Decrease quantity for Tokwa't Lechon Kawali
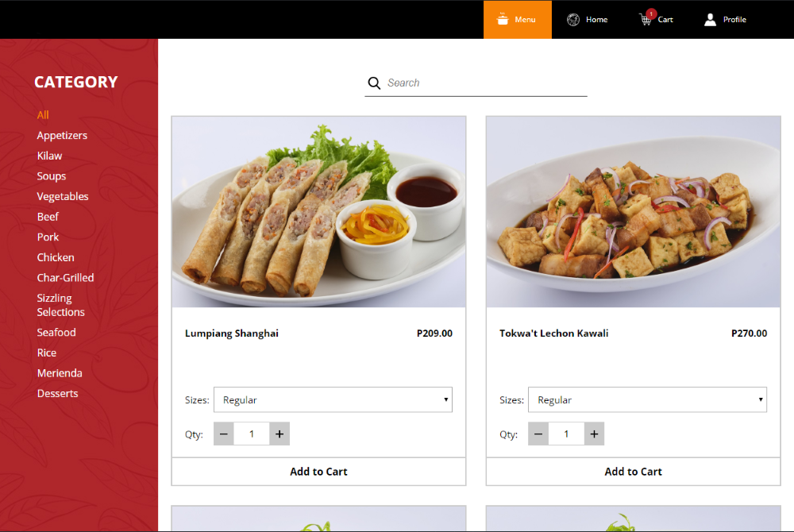 pos(538,434)
